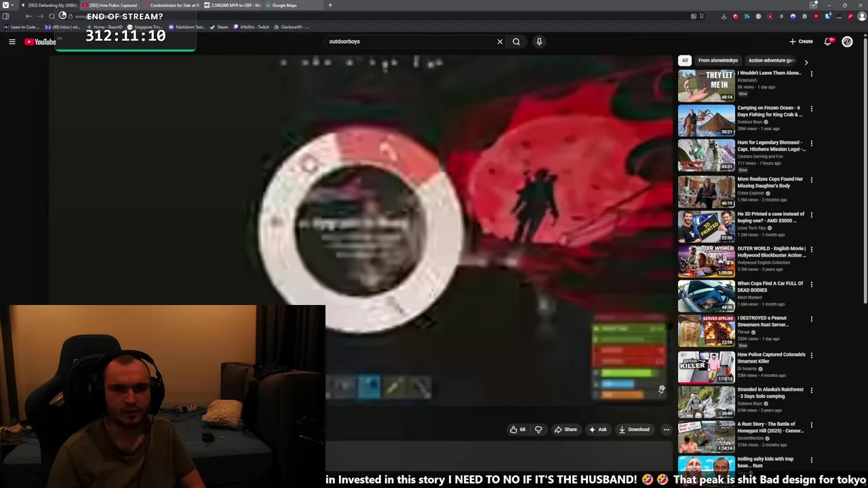Select the Action-adventure games chip
This screenshot has height=488, width=868.
pos(772,60)
